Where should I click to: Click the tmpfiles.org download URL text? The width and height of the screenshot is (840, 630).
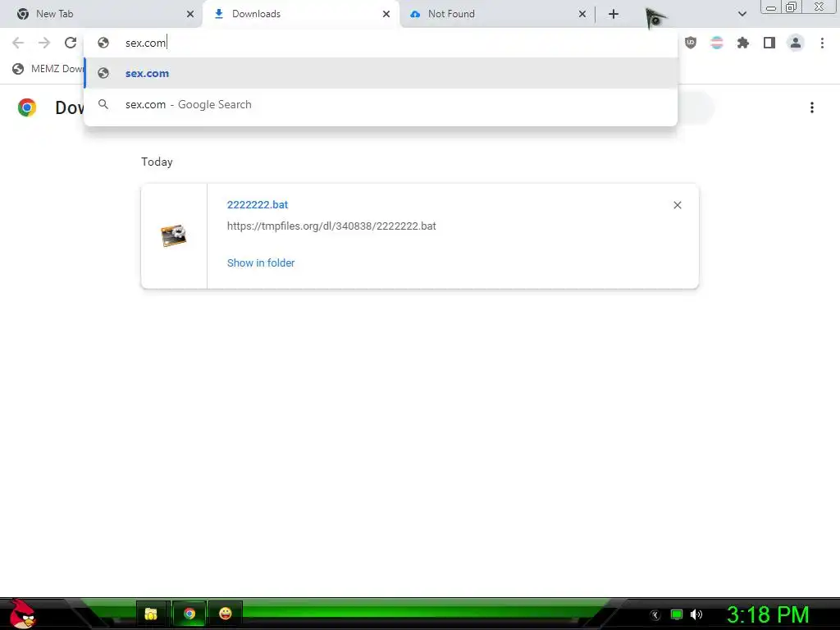pyautogui.click(x=331, y=226)
